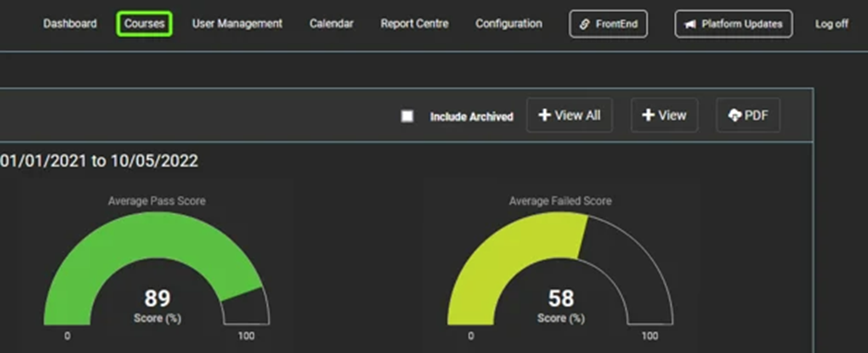Click the green Average Pass Score gauge

[x=157, y=268]
